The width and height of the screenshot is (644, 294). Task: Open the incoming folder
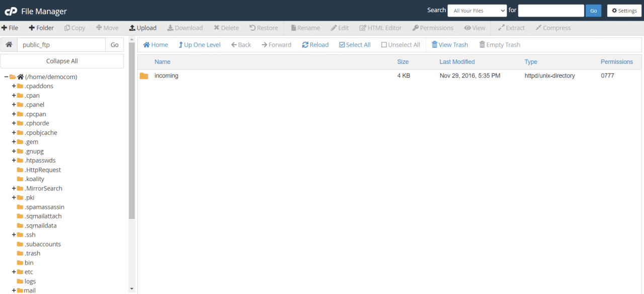coord(166,76)
